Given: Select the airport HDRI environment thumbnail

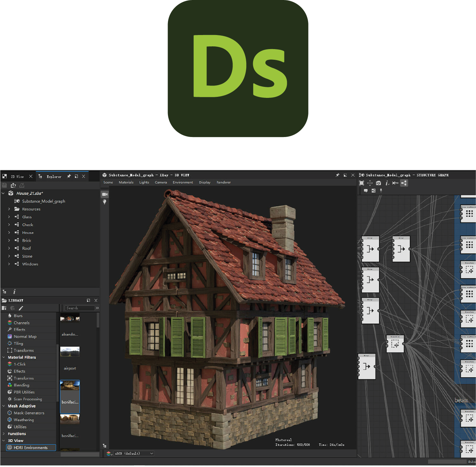Looking at the screenshot, I should coord(70,352).
